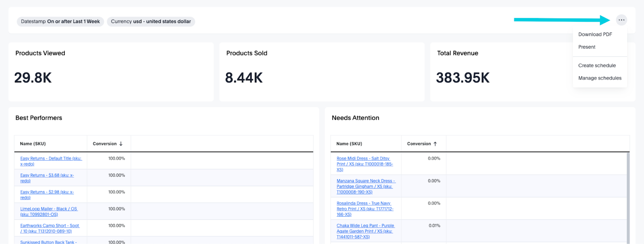Open Rosalinda Dress - True Navy link
Screen dimensions: 644x244
tap(363, 203)
